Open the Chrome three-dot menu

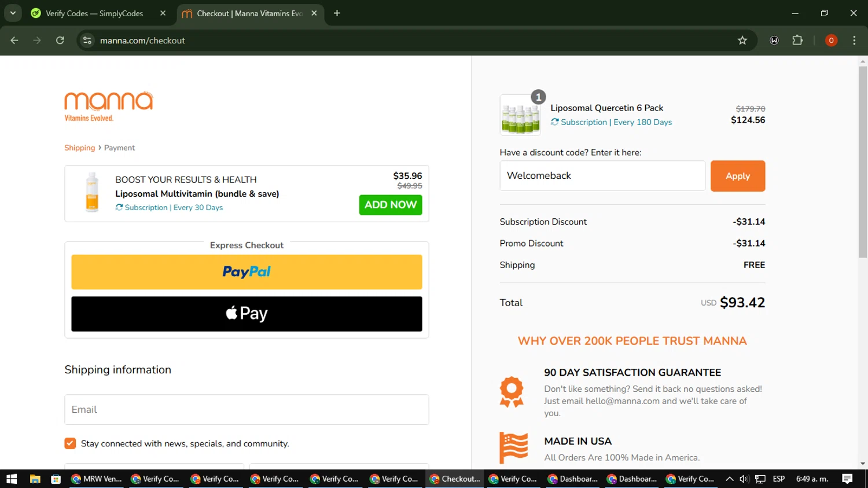854,41
